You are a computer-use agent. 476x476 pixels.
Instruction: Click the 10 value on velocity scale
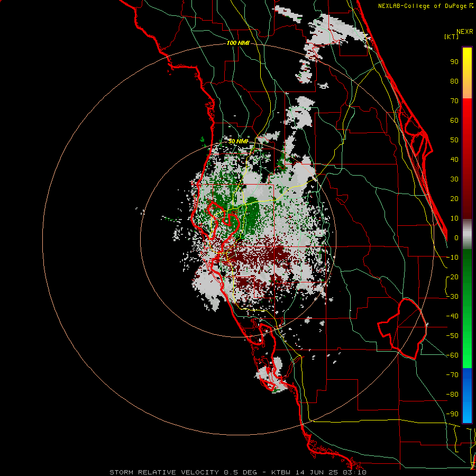click(454, 218)
